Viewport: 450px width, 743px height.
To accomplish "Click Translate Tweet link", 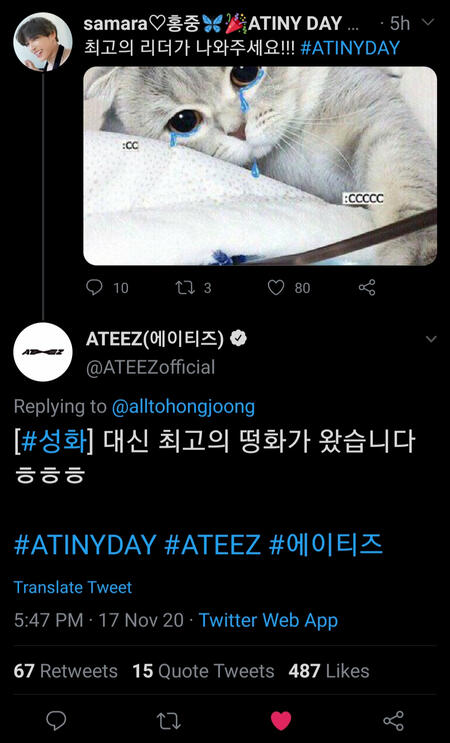I will (x=72, y=587).
